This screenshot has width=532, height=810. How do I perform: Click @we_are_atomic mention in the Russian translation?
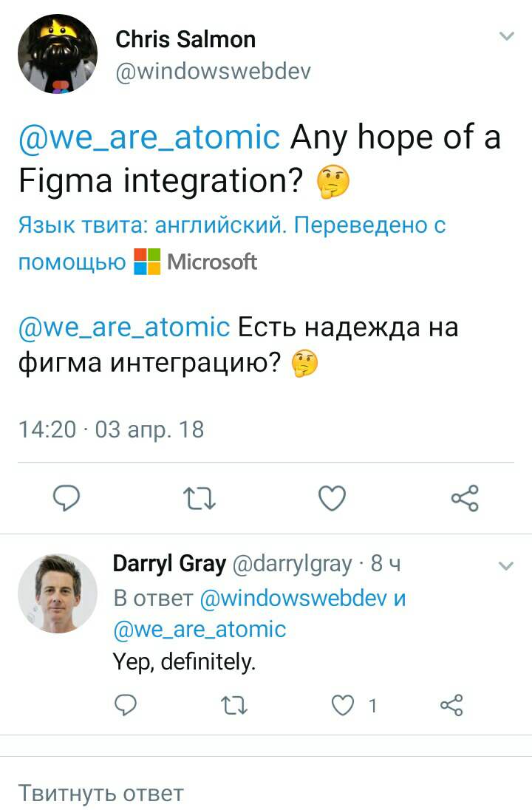pos(123,327)
